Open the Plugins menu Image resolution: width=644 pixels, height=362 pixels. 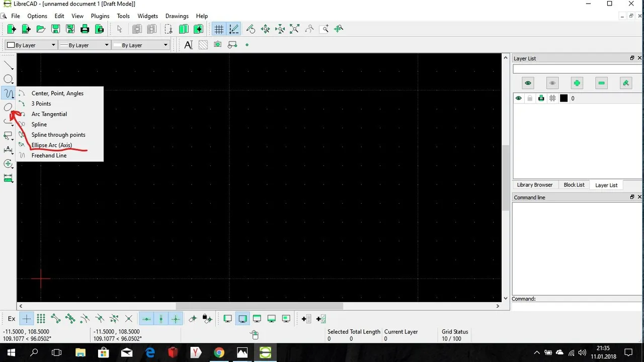[100, 16]
